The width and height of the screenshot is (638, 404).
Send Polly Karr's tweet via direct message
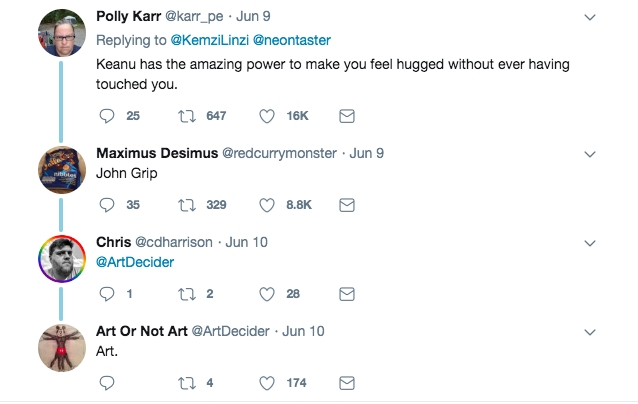(x=347, y=116)
